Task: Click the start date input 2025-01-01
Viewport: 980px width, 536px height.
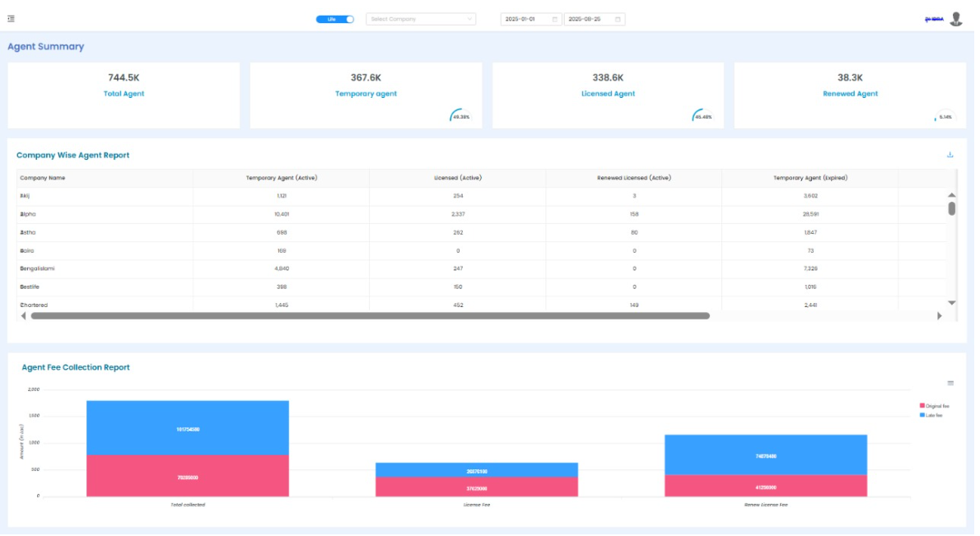Action: tap(522, 19)
